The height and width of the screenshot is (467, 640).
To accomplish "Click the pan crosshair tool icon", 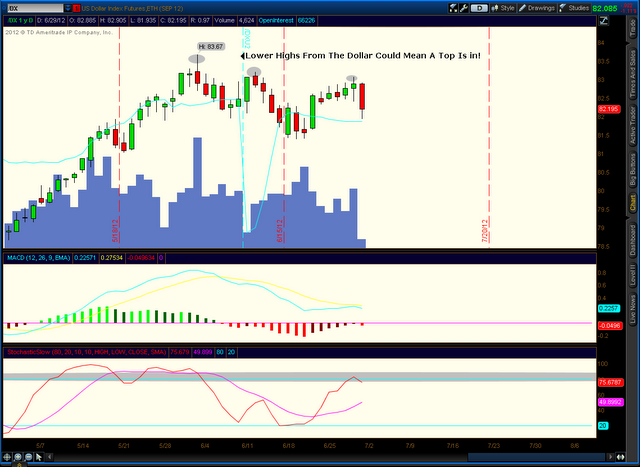I will pos(7,457).
